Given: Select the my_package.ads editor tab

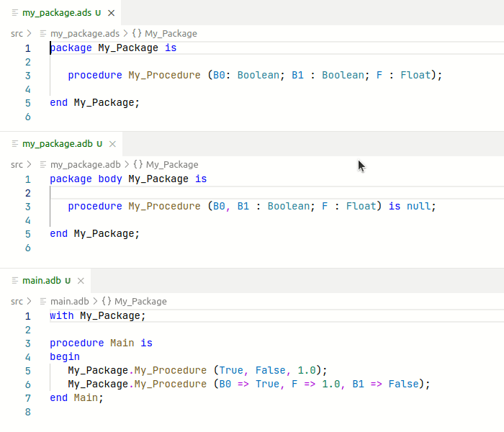Looking at the screenshot, I should pos(60,13).
